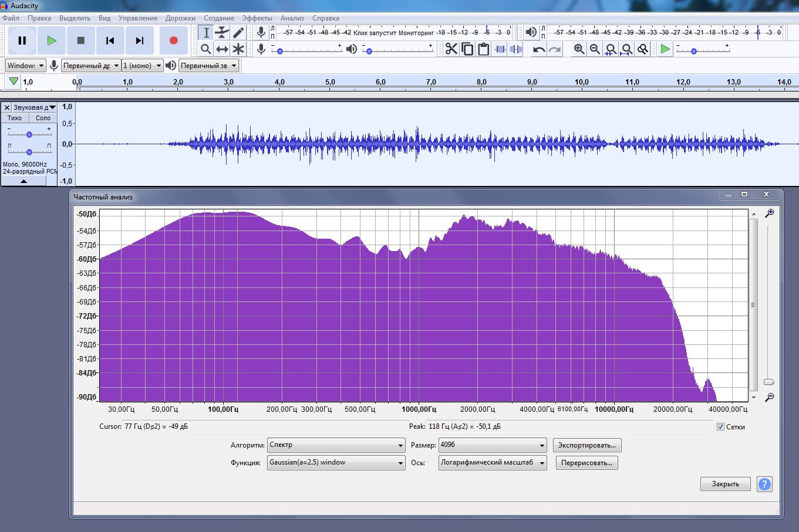Toggle the Соло button on track

click(43, 118)
